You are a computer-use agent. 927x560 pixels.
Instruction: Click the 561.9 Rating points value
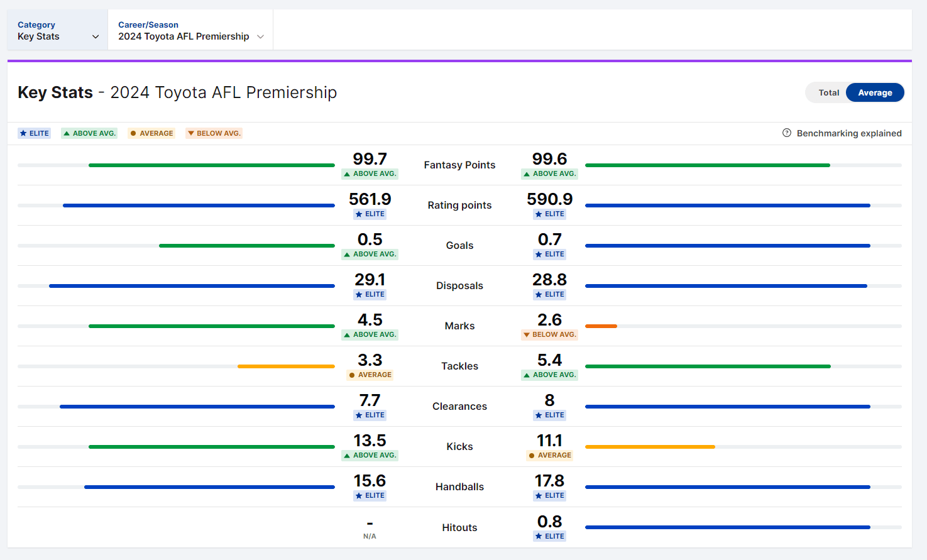pyautogui.click(x=370, y=199)
